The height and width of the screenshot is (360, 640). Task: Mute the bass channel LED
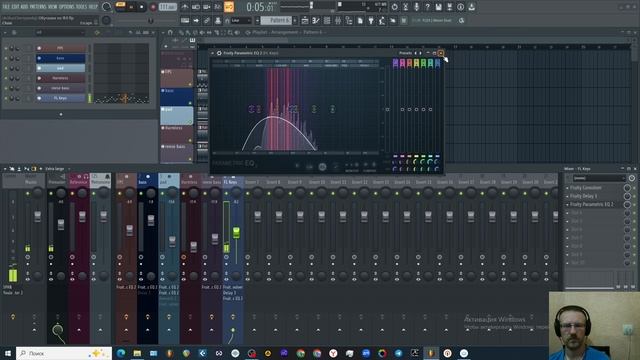coord(6,58)
